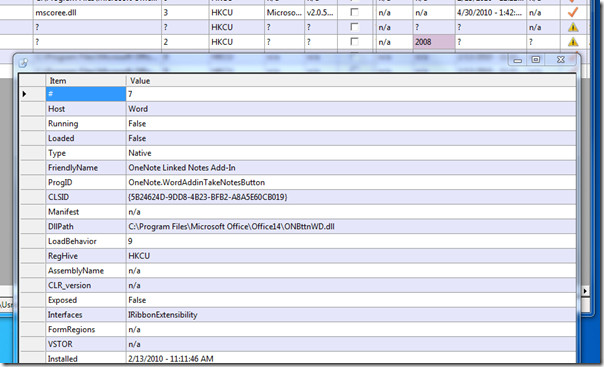This screenshot has height=367, width=604.
Task: Select the FriendlyName item cell
Action: (x=86, y=168)
